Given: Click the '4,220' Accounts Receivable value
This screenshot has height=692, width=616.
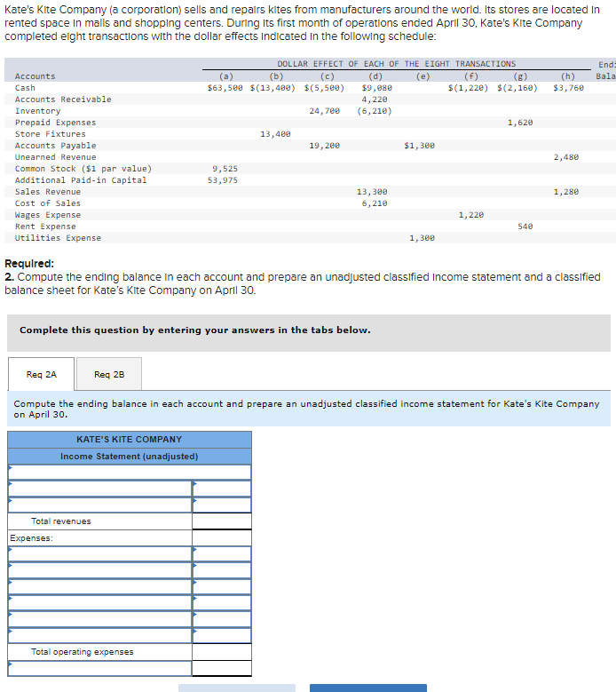Looking at the screenshot, I should point(375,99).
